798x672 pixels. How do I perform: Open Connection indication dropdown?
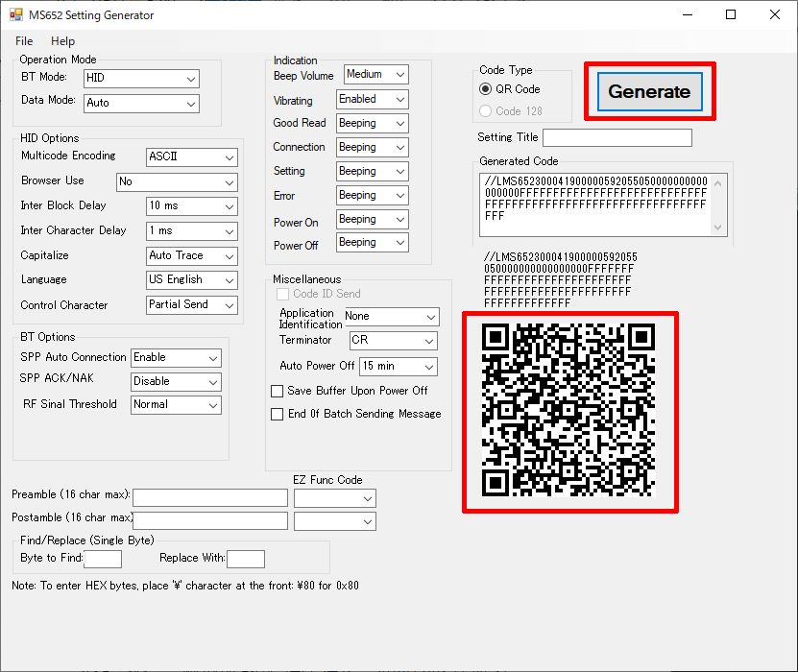point(373,147)
